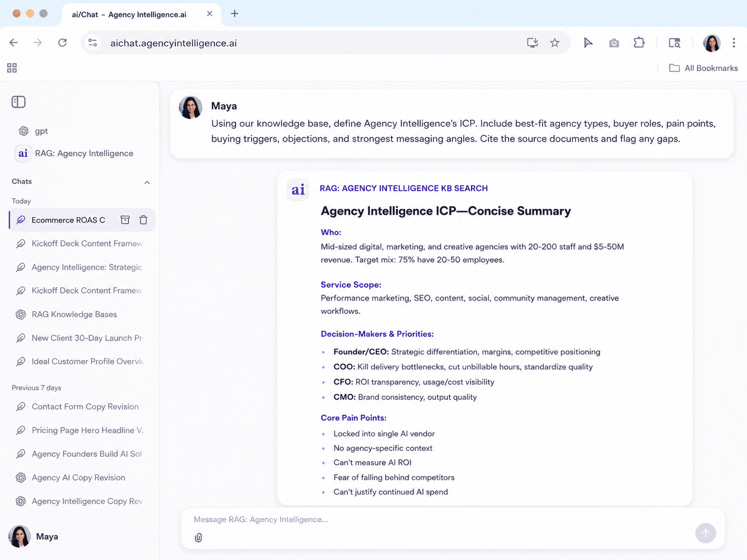Attach a file with paperclip icon
Image resolution: width=747 pixels, height=560 pixels.
[198, 538]
